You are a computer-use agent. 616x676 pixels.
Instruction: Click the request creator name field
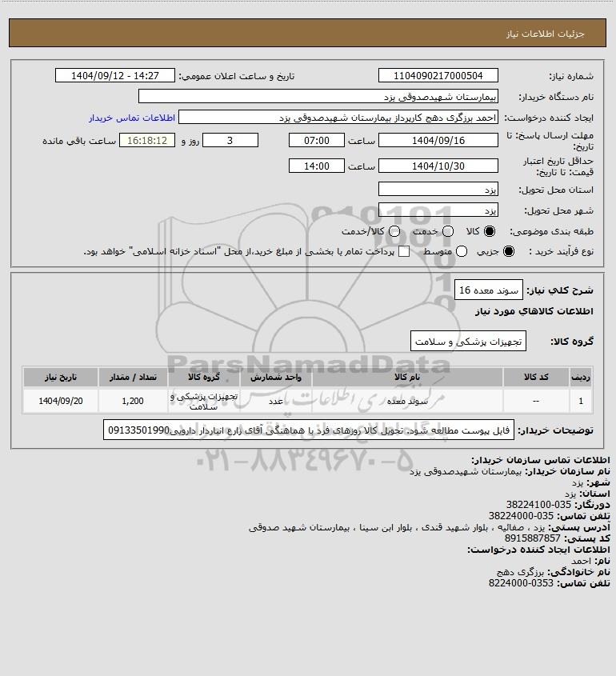pyautogui.click(x=338, y=118)
